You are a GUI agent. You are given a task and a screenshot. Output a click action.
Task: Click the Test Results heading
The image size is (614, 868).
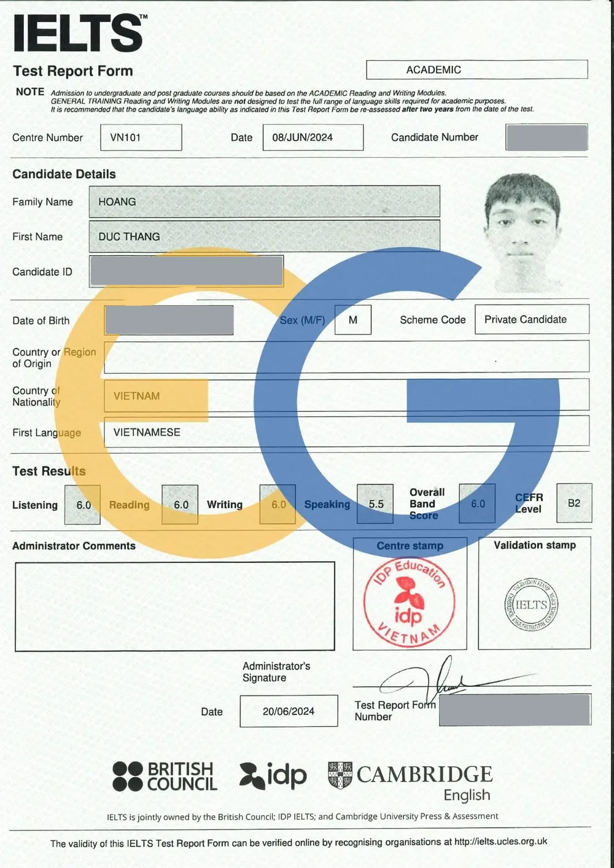[x=49, y=471]
